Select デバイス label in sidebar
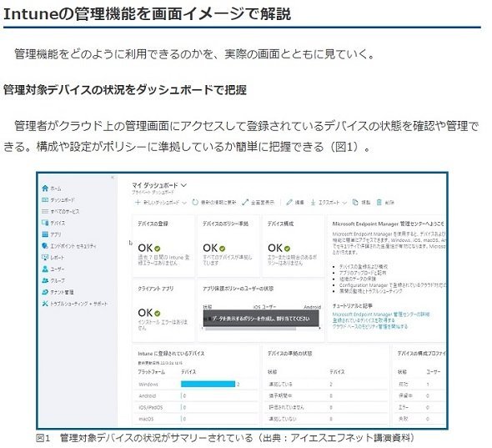Viewport: 492px width, 448px height. [58, 223]
